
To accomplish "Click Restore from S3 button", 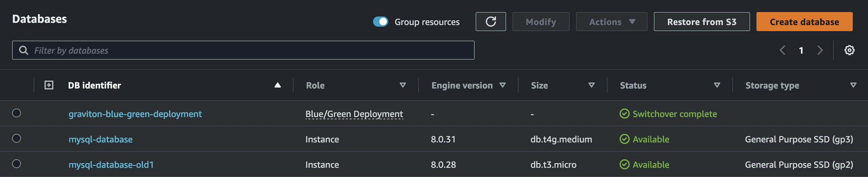I will coord(702,22).
